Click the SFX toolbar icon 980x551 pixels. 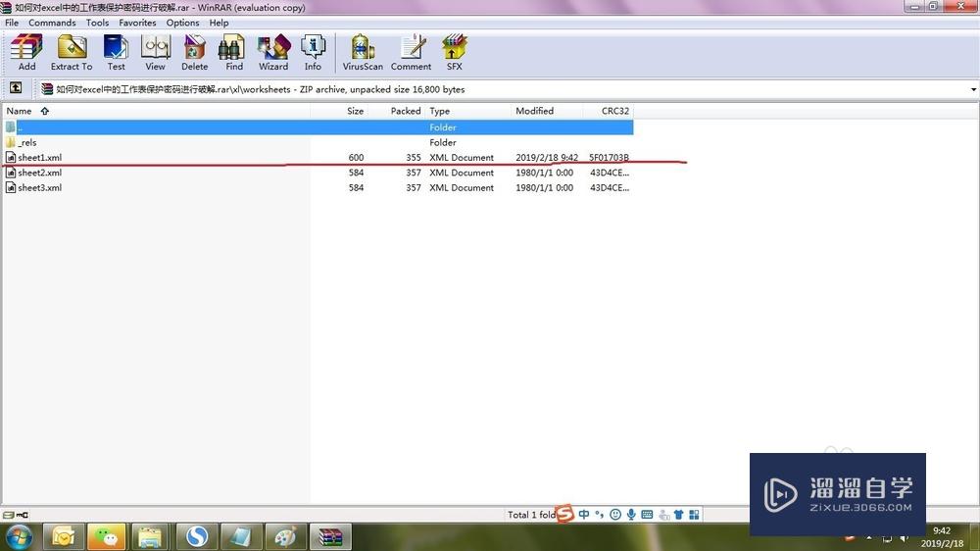[x=455, y=53]
